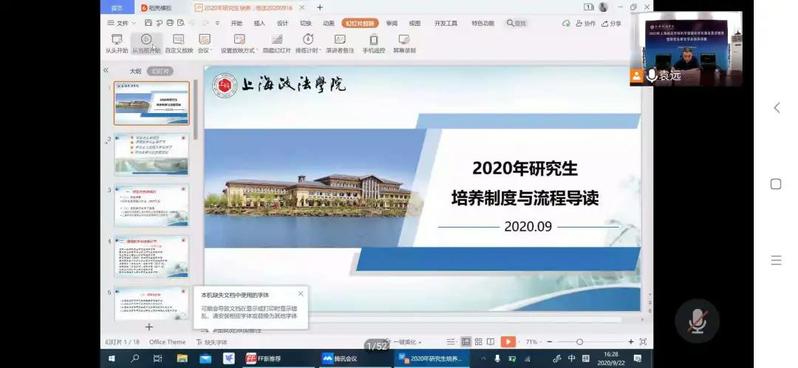Image resolution: width=798 pixels, height=368 pixels.
Task: Expand the 文件 file menu dropdown
Action: tap(122, 23)
